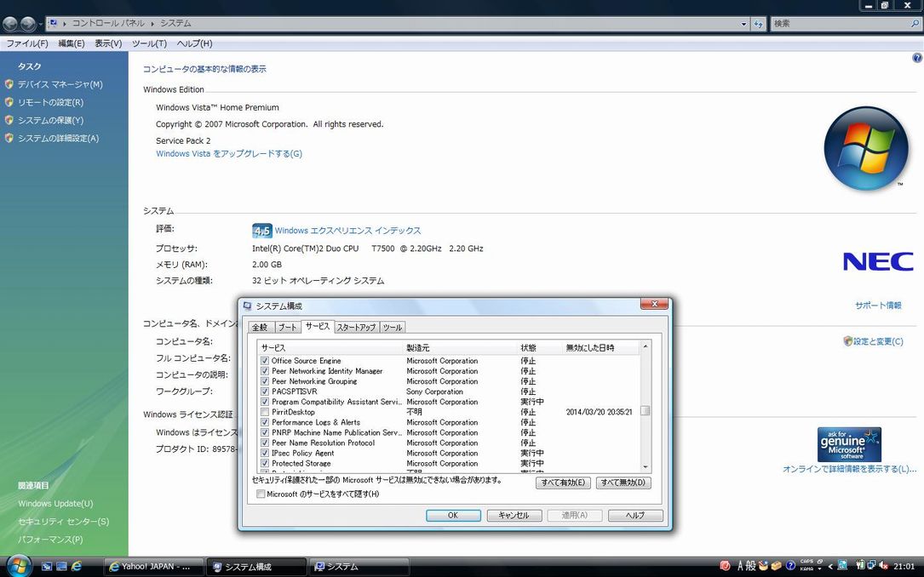The image size is (924, 577).
Task: Click OK in System Configuration dialog
Action: tap(453, 515)
